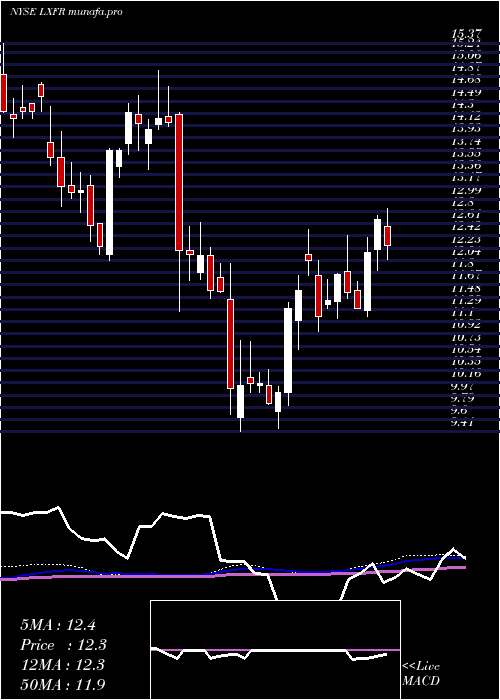Click the 11.29 price axis label
The height and width of the screenshot is (700, 500).
466,301
